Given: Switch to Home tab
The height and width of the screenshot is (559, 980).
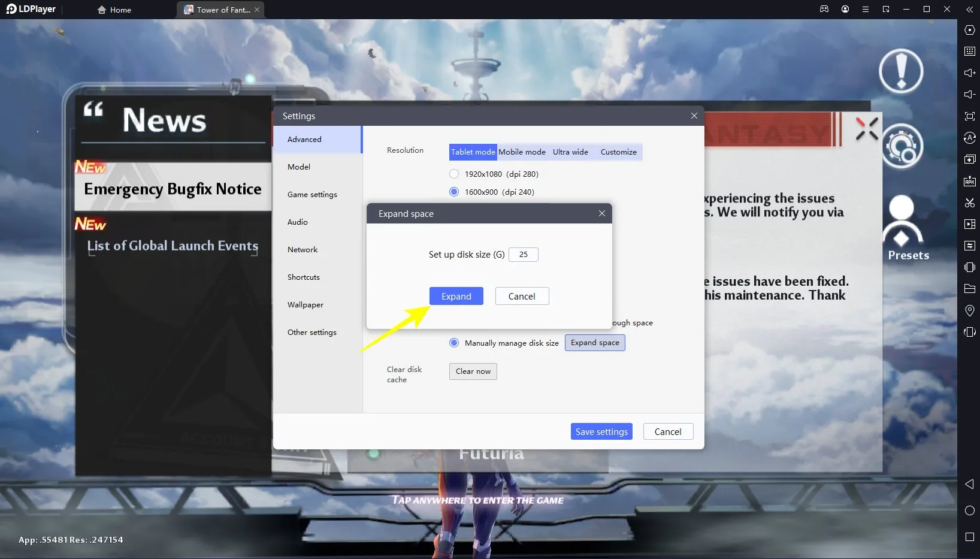Looking at the screenshot, I should 114,10.
